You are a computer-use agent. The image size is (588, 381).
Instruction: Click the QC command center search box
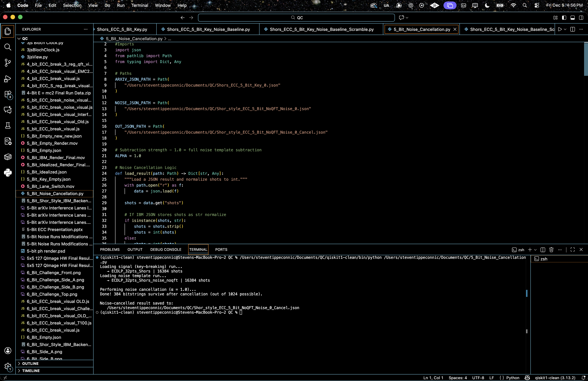click(x=296, y=17)
